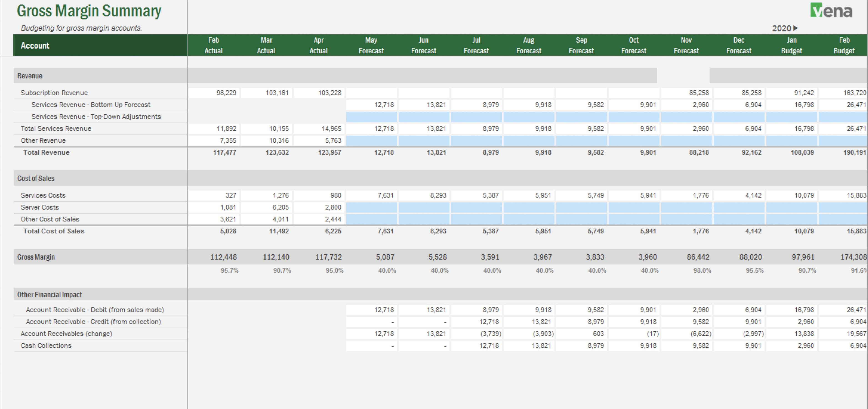Click the Vena logo
Image resolution: width=868 pixels, height=409 pixels.
click(x=831, y=10)
